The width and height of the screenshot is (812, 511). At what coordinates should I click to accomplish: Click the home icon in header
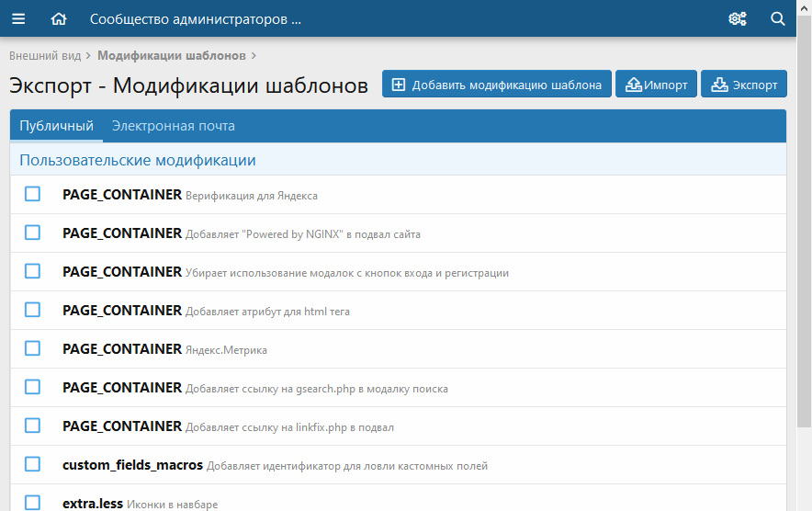tap(59, 18)
